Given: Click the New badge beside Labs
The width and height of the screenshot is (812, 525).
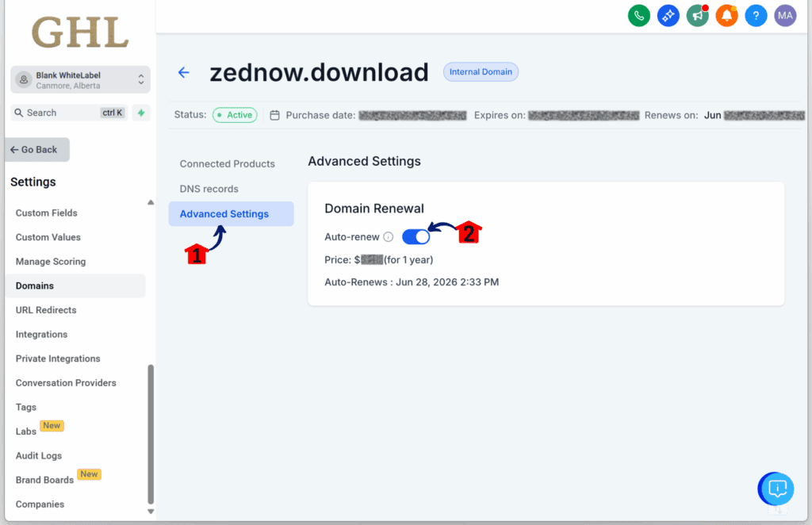Looking at the screenshot, I should [52, 426].
